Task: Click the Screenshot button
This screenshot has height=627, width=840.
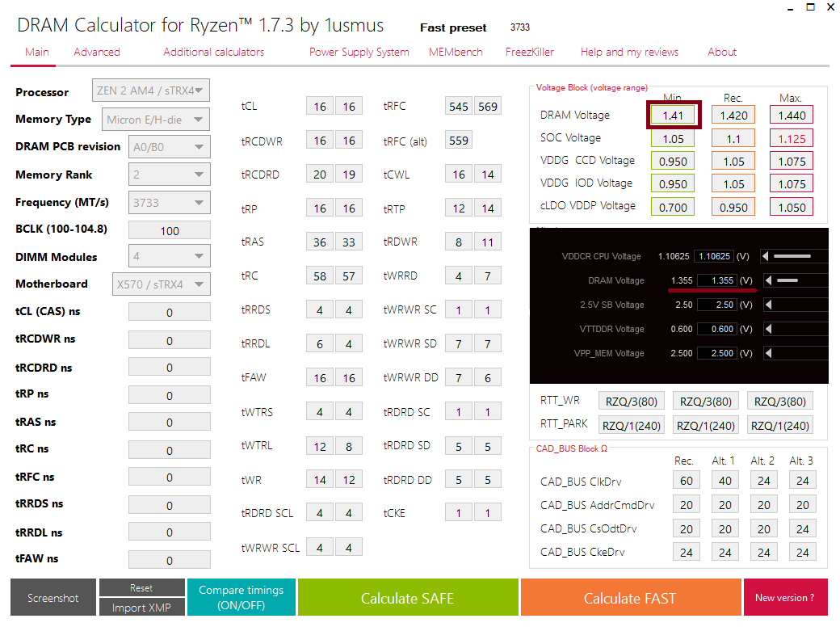Action: [53, 598]
